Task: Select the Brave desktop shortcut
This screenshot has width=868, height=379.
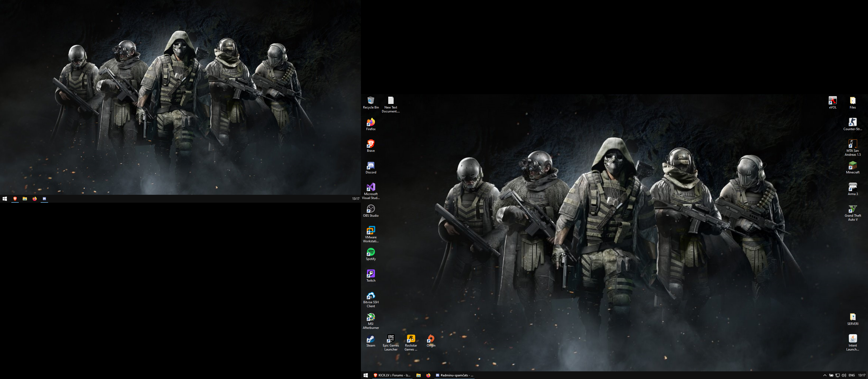Action: [371, 146]
